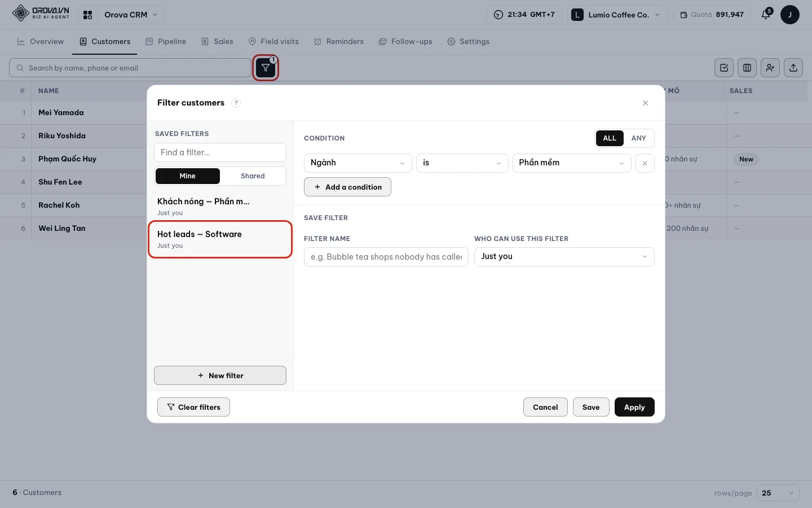
Task: Select the 'Hot leads — Software' saved filter
Action: point(220,239)
